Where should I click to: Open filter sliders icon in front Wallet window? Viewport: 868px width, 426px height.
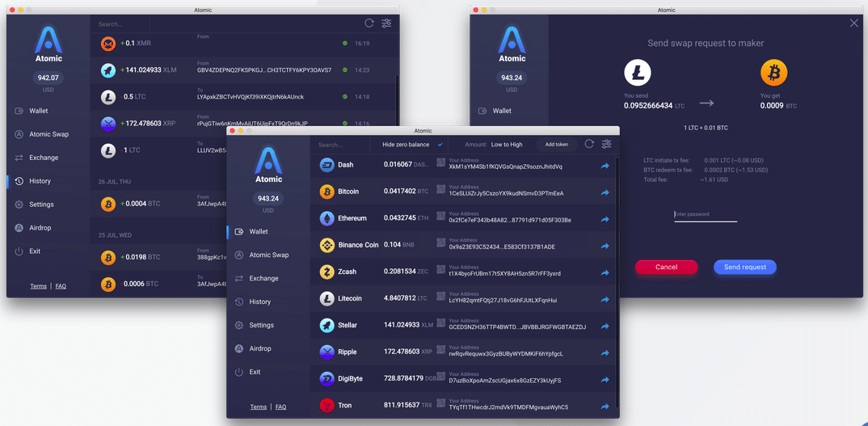click(607, 144)
